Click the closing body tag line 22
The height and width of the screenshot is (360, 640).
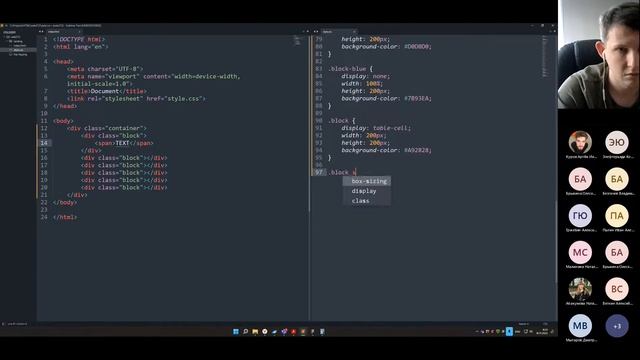65,202
